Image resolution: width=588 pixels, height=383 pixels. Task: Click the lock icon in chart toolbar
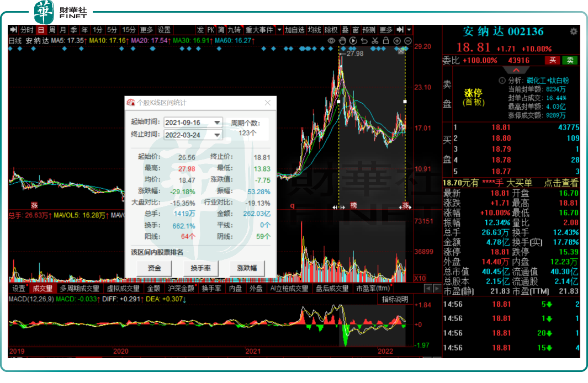pyautogui.click(x=385, y=40)
